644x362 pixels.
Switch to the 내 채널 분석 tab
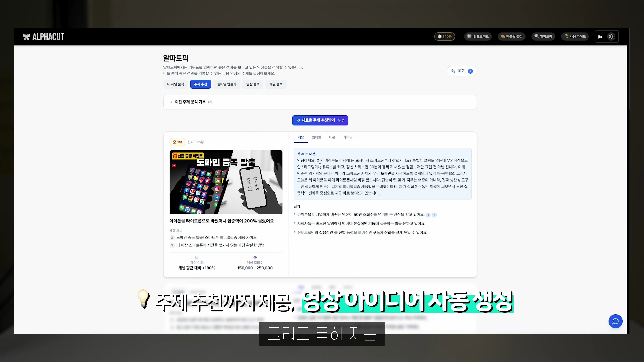click(x=175, y=84)
